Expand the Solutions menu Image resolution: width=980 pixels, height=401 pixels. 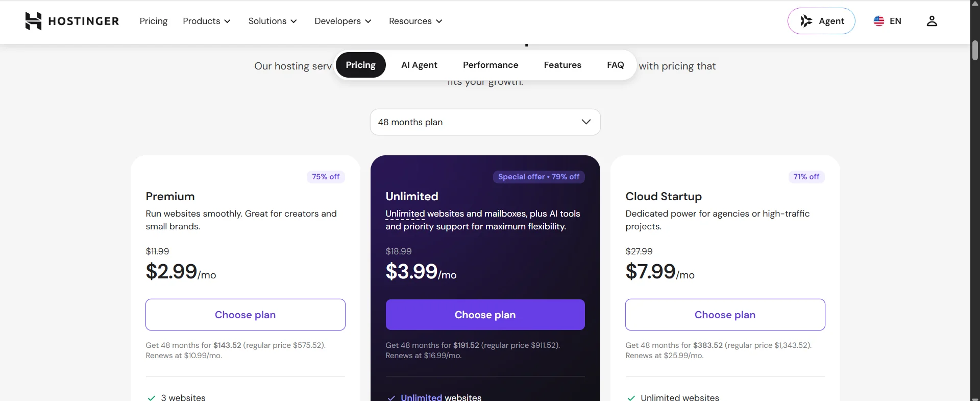point(273,21)
